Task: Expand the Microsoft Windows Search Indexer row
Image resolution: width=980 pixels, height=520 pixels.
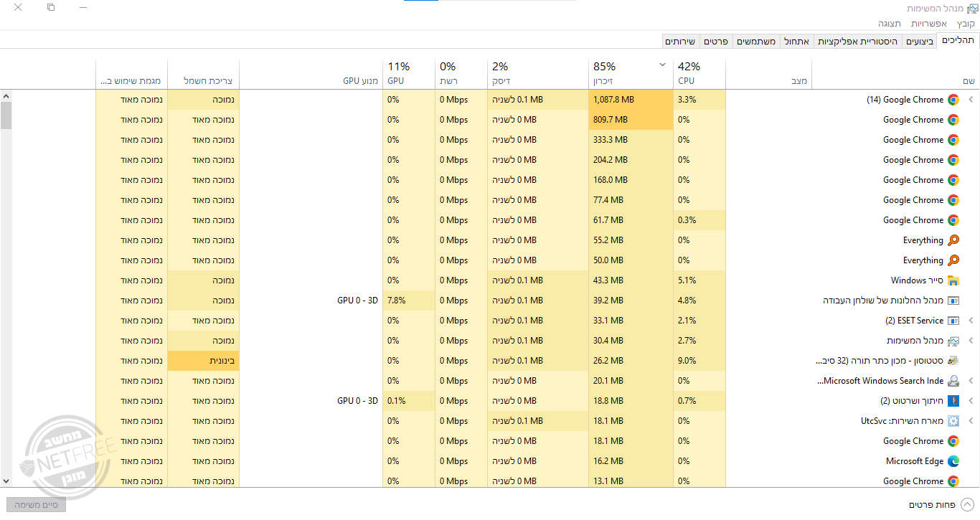Action: pyautogui.click(x=971, y=381)
